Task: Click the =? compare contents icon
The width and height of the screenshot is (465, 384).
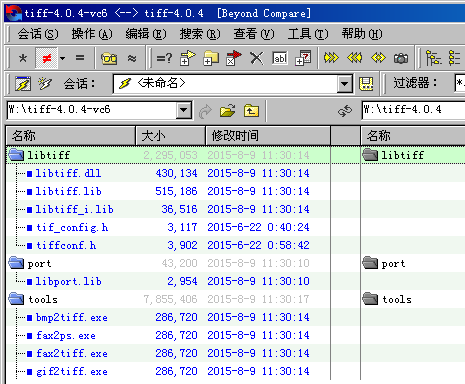Action: click(x=164, y=59)
